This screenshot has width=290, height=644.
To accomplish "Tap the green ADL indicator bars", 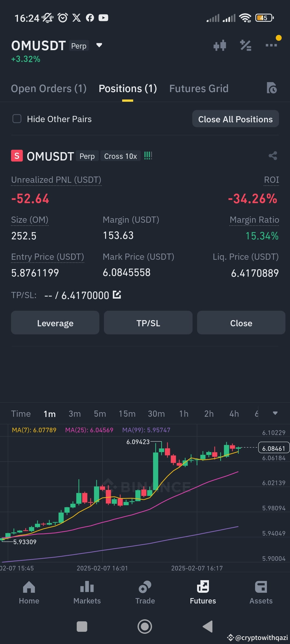I will pyautogui.click(x=148, y=156).
